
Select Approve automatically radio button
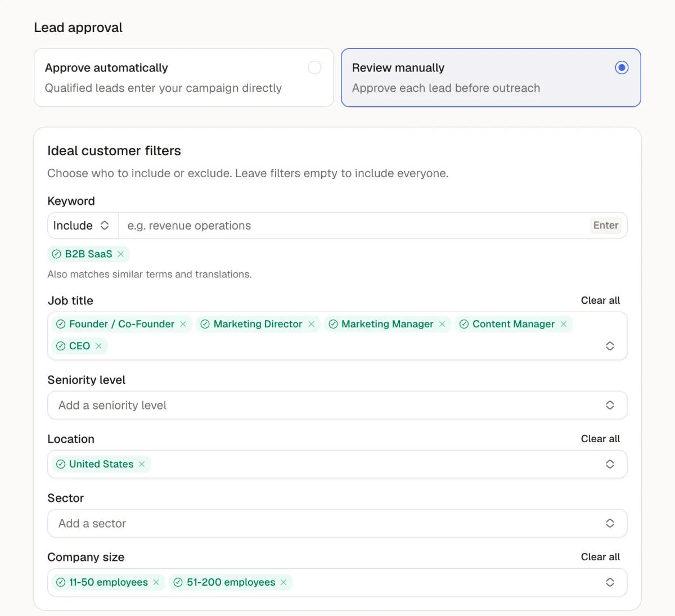click(314, 68)
